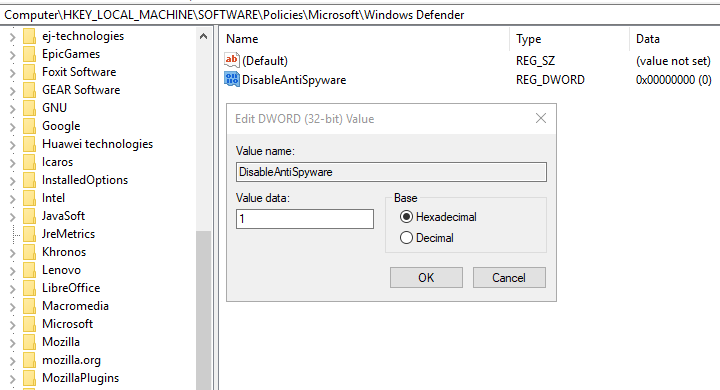The image size is (720, 390).
Task: Click the GNU folder icon
Action: click(x=29, y=108)
